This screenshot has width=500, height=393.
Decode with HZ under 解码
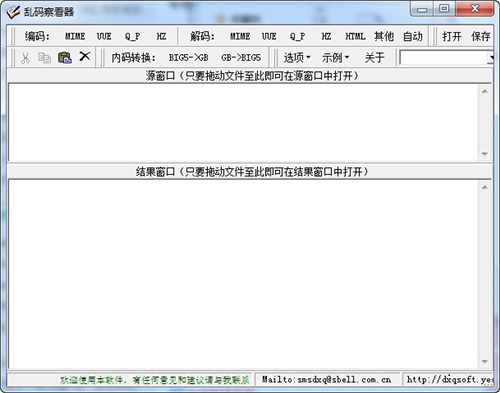[326, 36]
